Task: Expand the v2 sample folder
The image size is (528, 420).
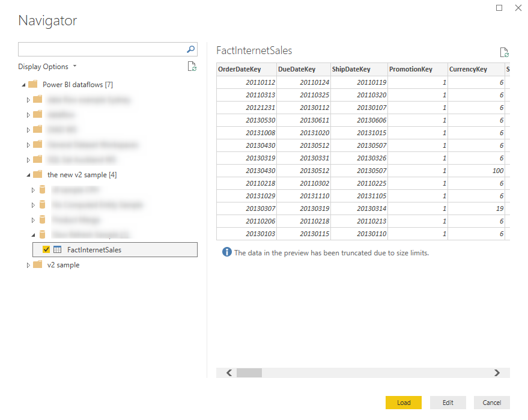Action: pyautogui.click(x=28, y=265)
